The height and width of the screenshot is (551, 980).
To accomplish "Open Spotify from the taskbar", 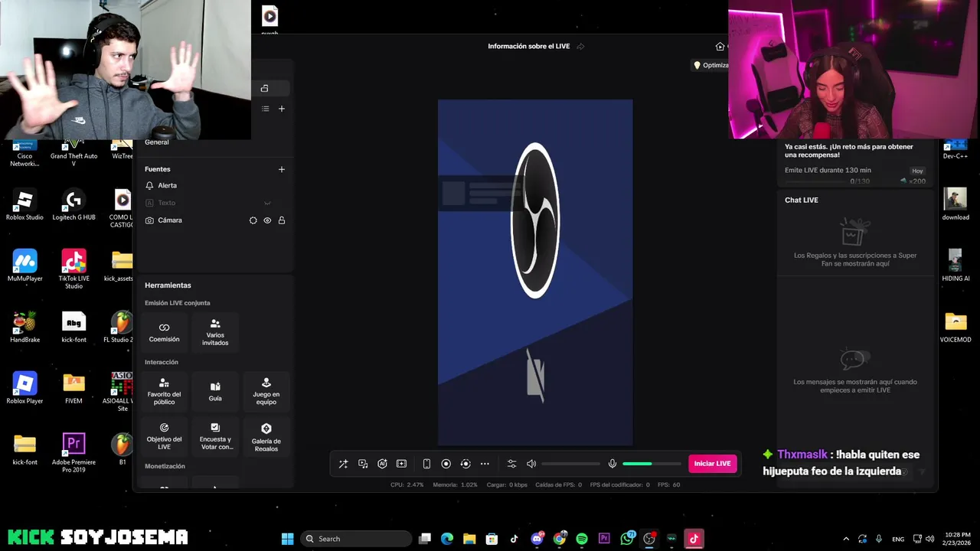I will point(582,539).
